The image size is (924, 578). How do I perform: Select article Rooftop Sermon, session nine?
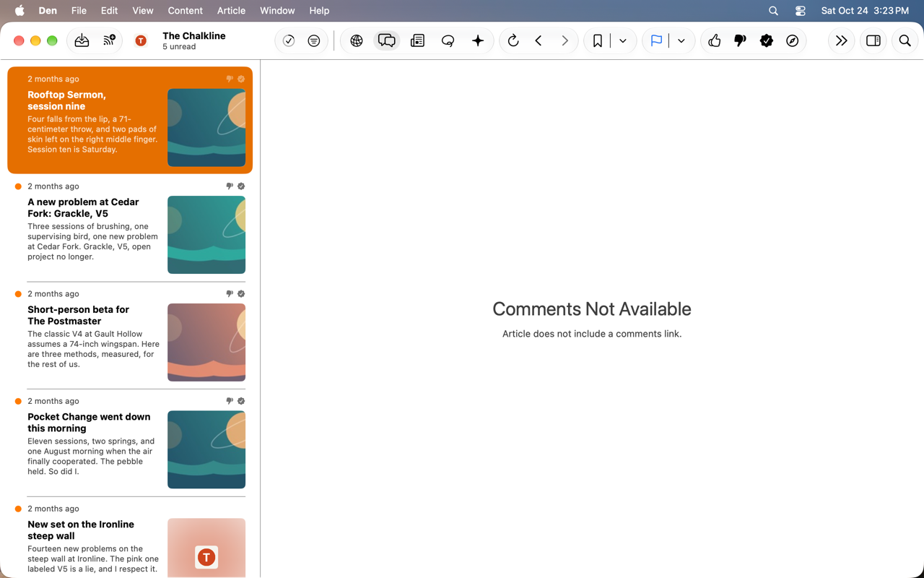click(130, 120)
